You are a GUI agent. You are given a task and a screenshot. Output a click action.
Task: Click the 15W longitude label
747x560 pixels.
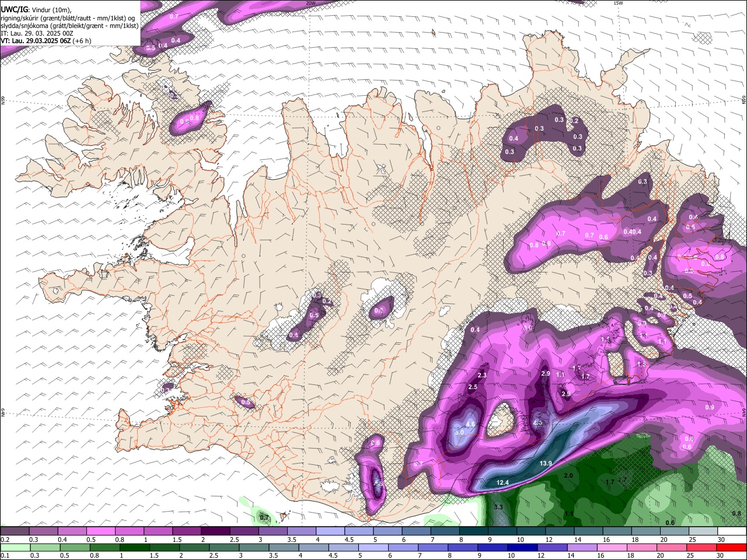(618, 3)
